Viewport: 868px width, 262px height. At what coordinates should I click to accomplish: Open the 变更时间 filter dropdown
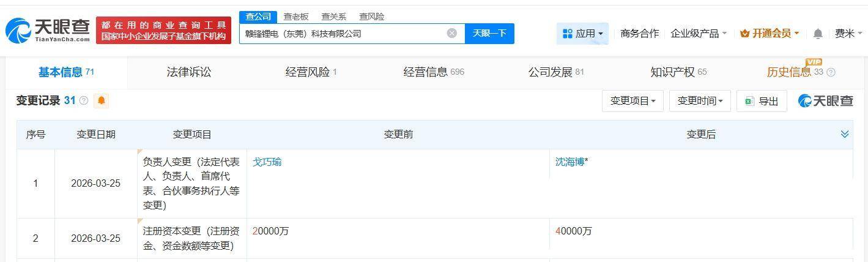point(700,101)
